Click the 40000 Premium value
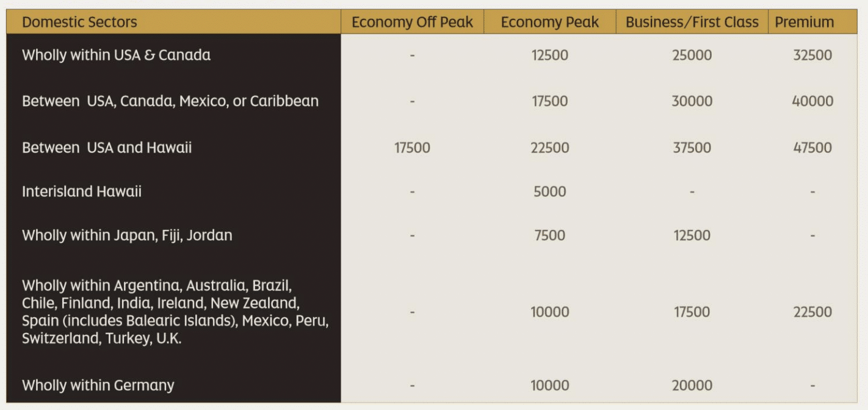This screenshot has width=868, height=410. [812, 101]
